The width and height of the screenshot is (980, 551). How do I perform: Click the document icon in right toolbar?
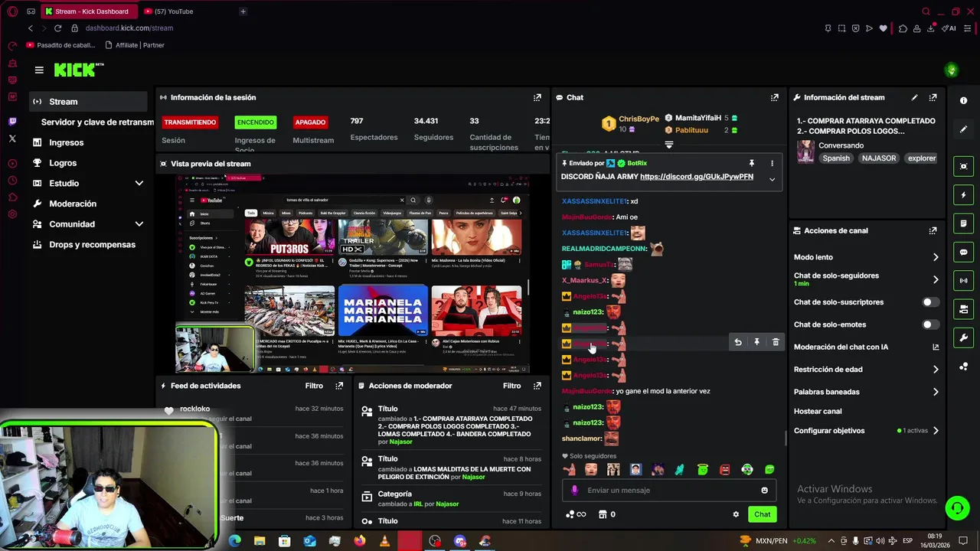coord(963,223)
